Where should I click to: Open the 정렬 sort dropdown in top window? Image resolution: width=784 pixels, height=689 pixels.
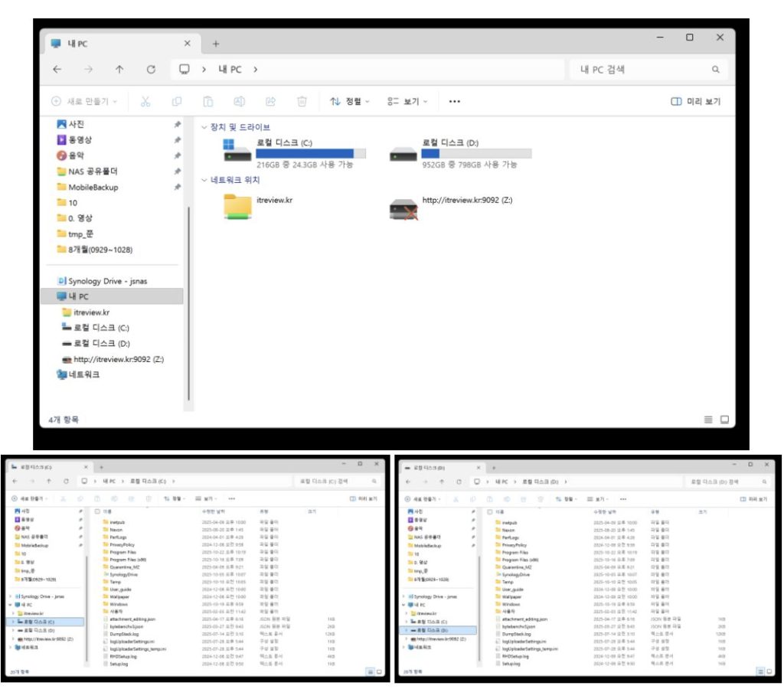(x=349, y=101)
